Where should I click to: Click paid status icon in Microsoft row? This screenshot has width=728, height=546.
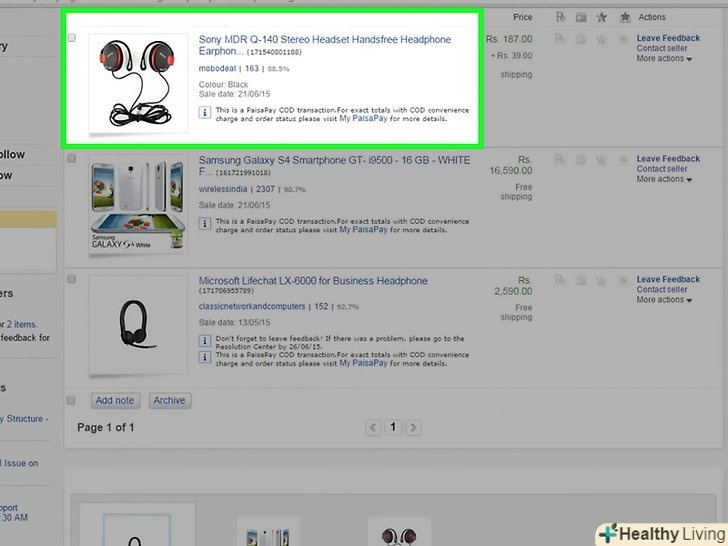[560, 280]
